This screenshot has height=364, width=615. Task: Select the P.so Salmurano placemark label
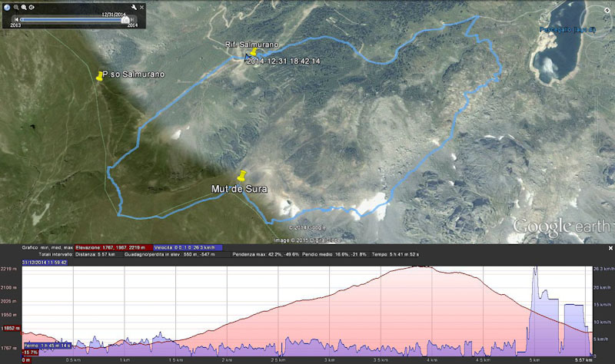[133, 74]
